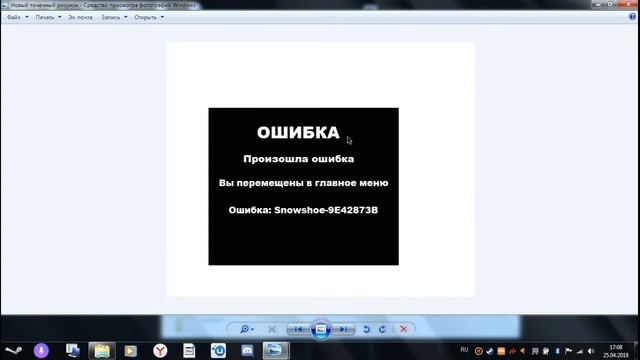Expand the Запись dropdown arrow
Screen dimensions: 640x360
pyautogui.click(x=126, y=17)
